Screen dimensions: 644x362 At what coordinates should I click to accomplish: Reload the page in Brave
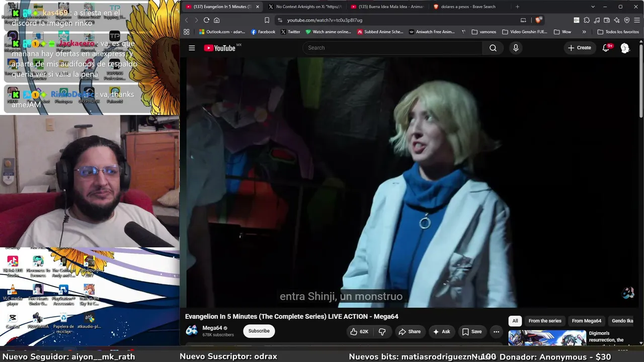coord(206,20)
